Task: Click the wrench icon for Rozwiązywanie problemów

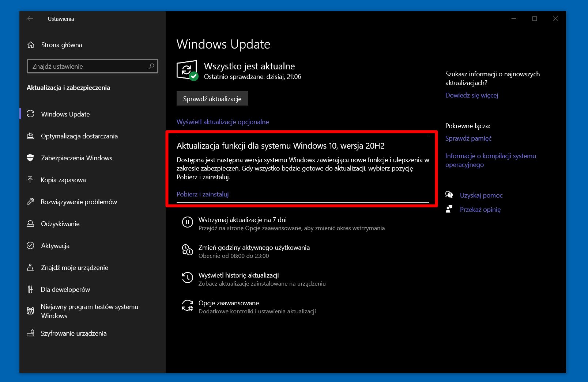Action: (30, 202)
